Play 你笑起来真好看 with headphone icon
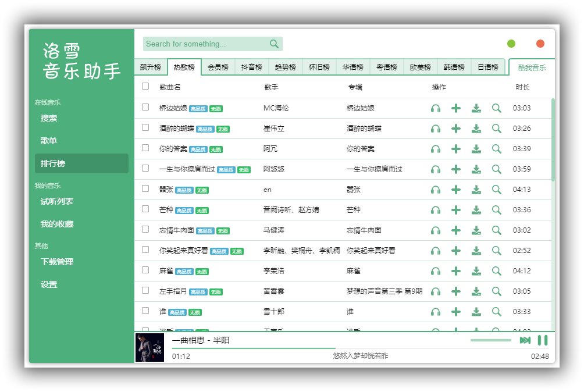The image size is (584, 392). click(x=436, y=251)
